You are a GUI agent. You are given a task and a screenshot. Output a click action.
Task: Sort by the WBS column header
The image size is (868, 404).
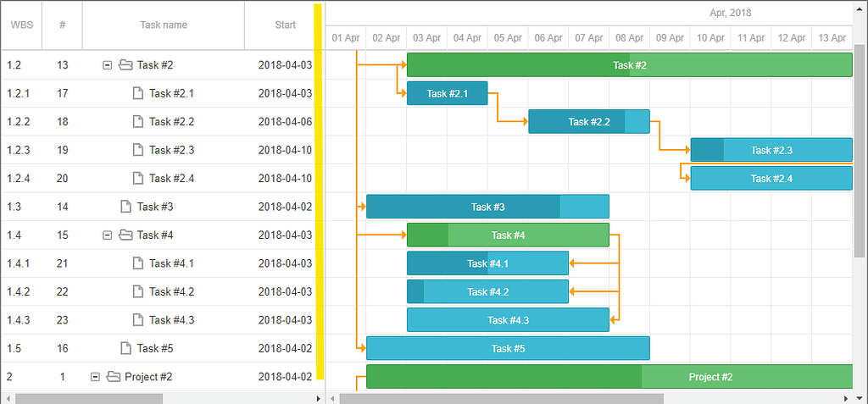click(x=21, y=25)
